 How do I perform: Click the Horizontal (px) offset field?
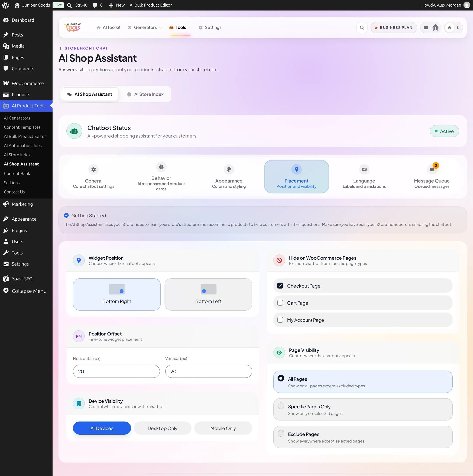coord(116,371)
